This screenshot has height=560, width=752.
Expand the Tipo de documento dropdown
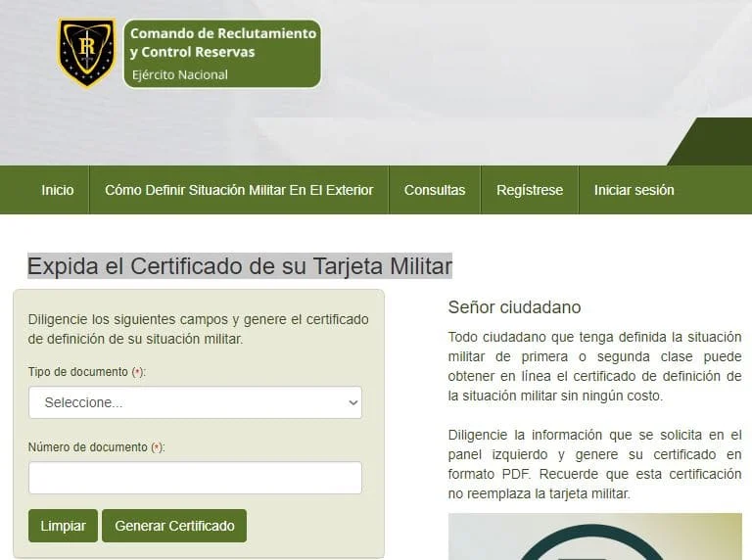click(195, 402)
